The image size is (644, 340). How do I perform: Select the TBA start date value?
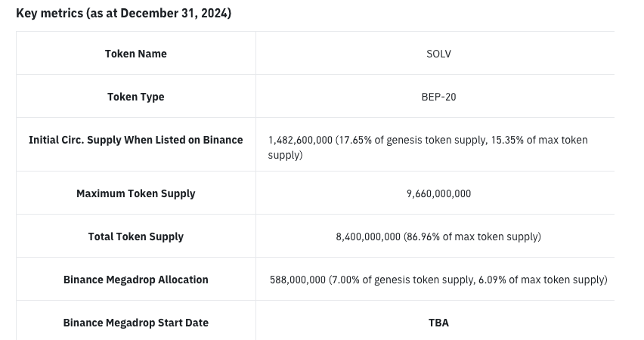pos(438,323)
